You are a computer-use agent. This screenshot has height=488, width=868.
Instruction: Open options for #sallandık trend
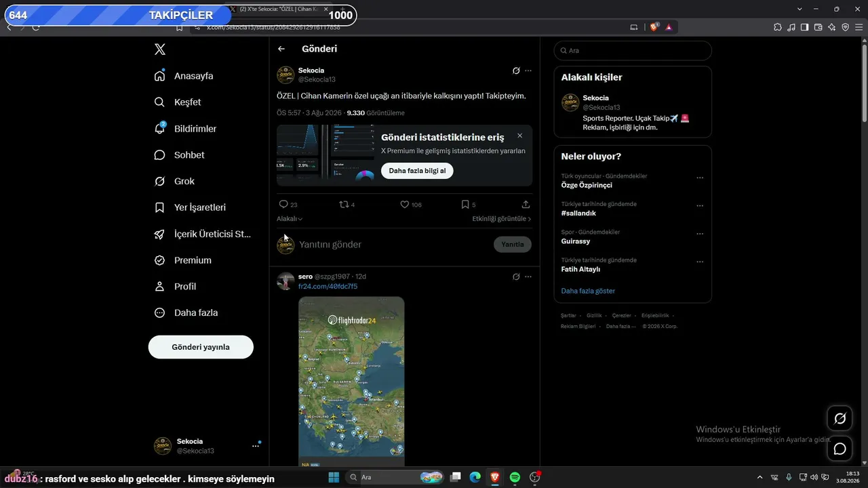(x=700, y=206)
